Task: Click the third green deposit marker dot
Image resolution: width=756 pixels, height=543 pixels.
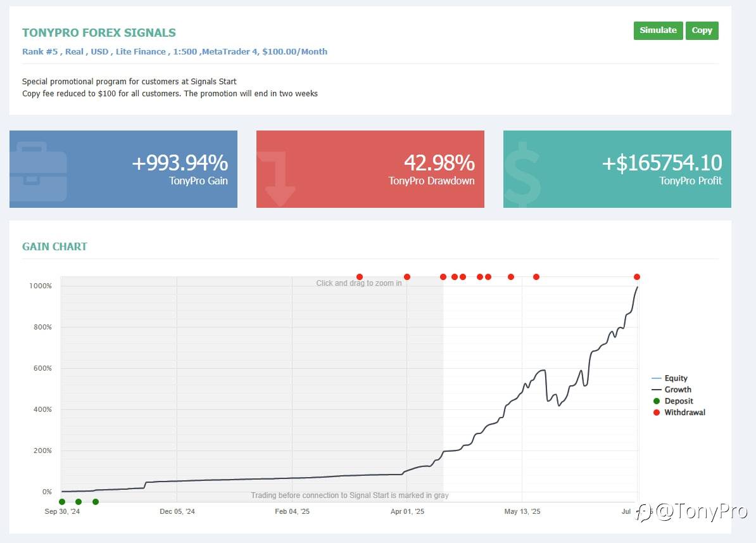Action: coord(96,502)
